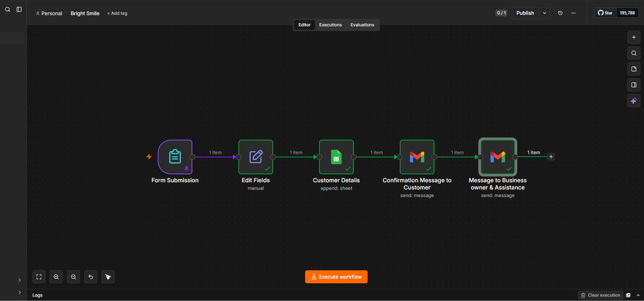Expand logs panel with up chevron
This screenshot has width=644, height=301.
pos(638,295)
